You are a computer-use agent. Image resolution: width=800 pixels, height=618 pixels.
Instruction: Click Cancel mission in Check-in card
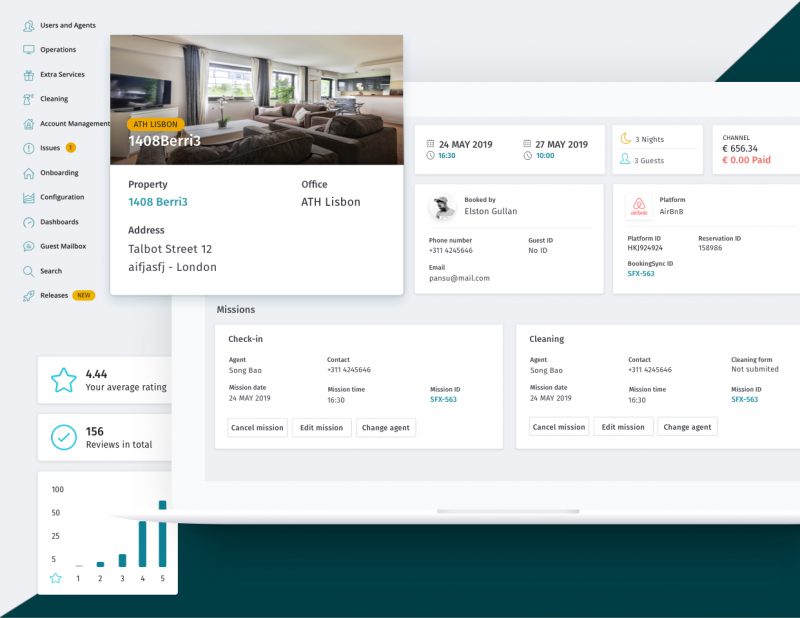(257, 427)
